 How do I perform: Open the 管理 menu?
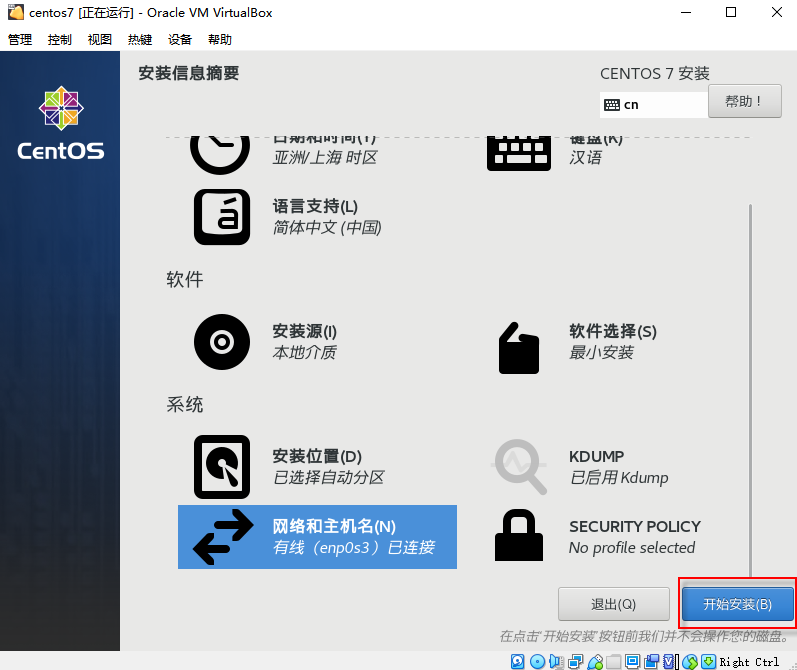pos(20,40)
